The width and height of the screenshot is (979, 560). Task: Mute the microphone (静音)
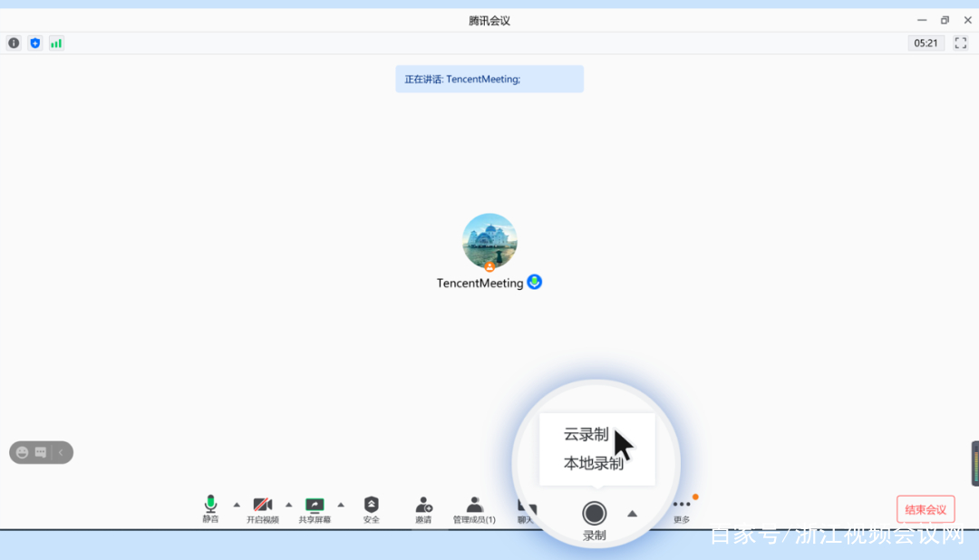[x=210, y=509]
